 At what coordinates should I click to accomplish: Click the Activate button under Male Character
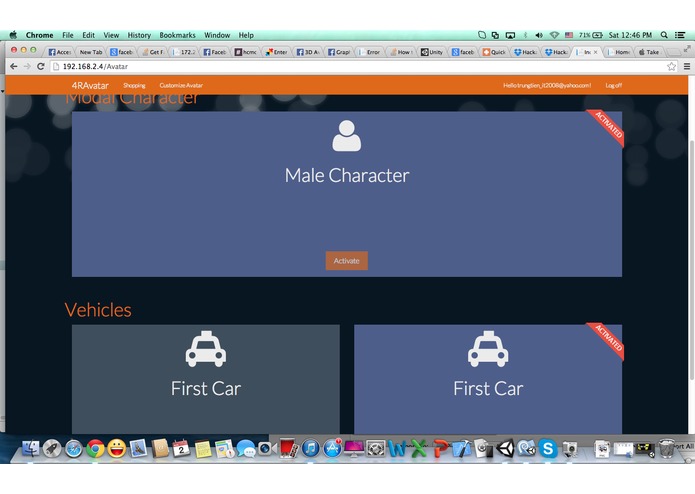347,261
